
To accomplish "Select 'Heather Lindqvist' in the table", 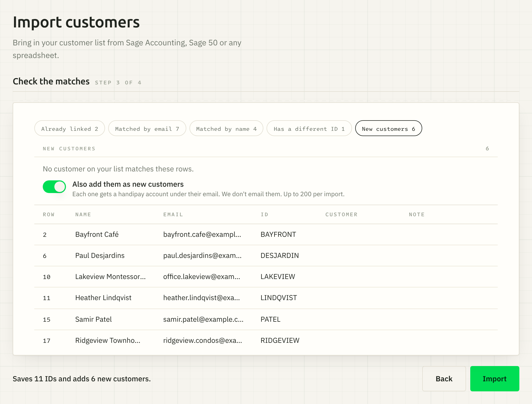I will tap(103, 298).
